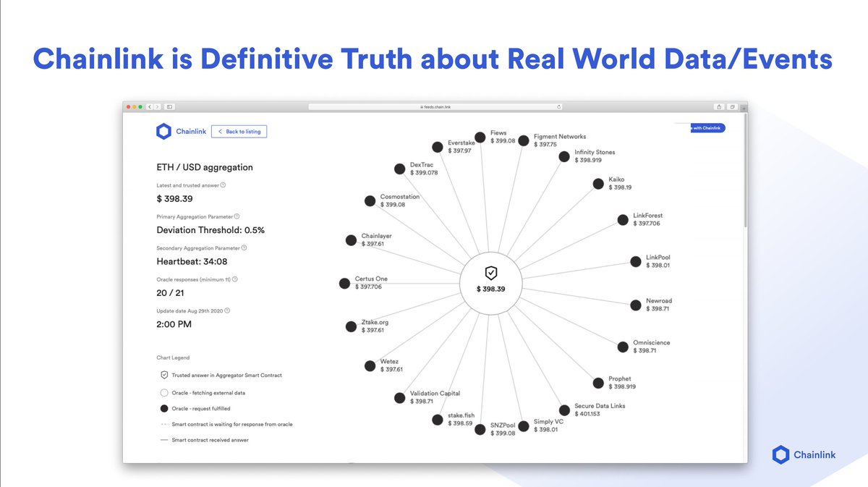Open the Chainlink logo home link
The height and width of the screenshot is (487, 868).
(181, 131)
